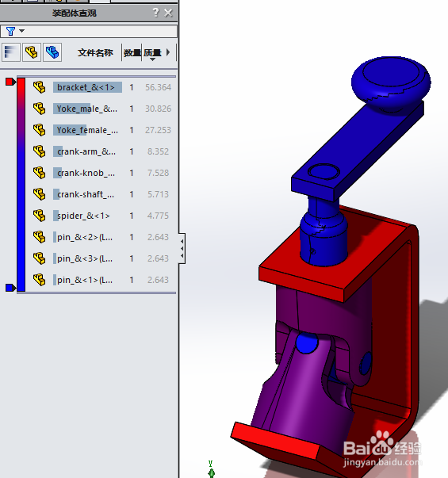
Task: Close the Assembly Visualization panel
Action: pos(168,13)
